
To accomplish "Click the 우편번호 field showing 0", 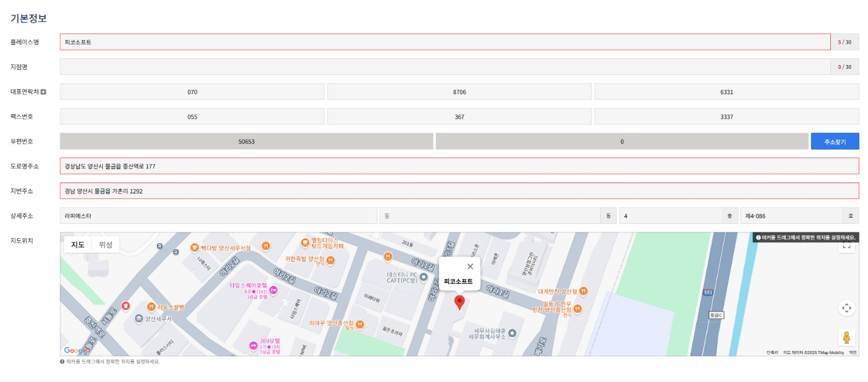I will click(x=622, y=141).
